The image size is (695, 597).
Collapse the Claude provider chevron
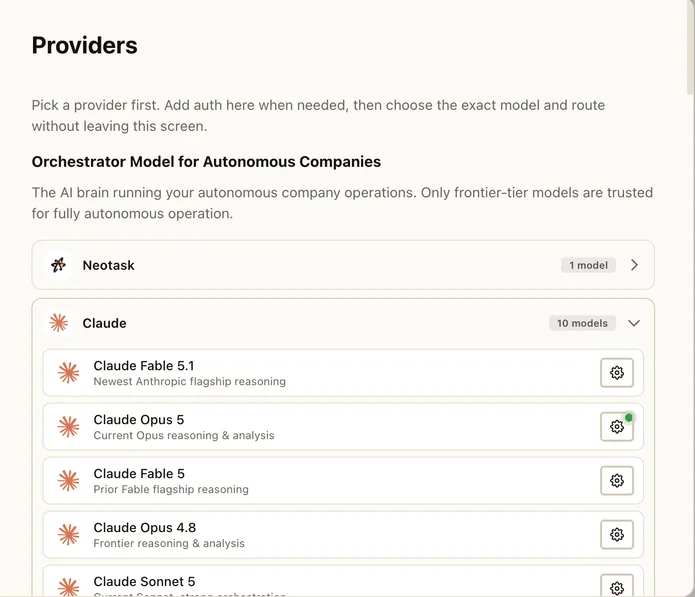634,323
